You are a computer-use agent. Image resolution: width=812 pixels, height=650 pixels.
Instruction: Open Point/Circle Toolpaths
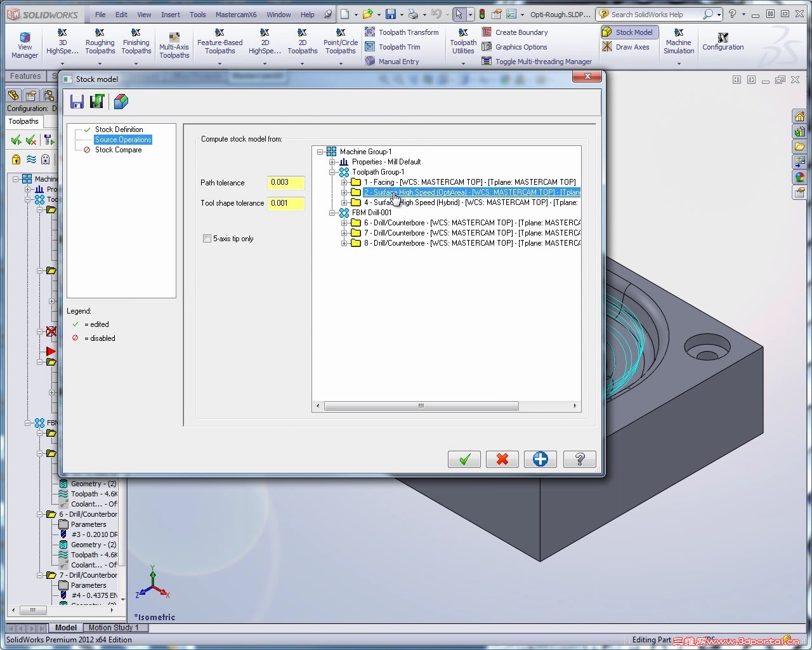coord(341,43)
